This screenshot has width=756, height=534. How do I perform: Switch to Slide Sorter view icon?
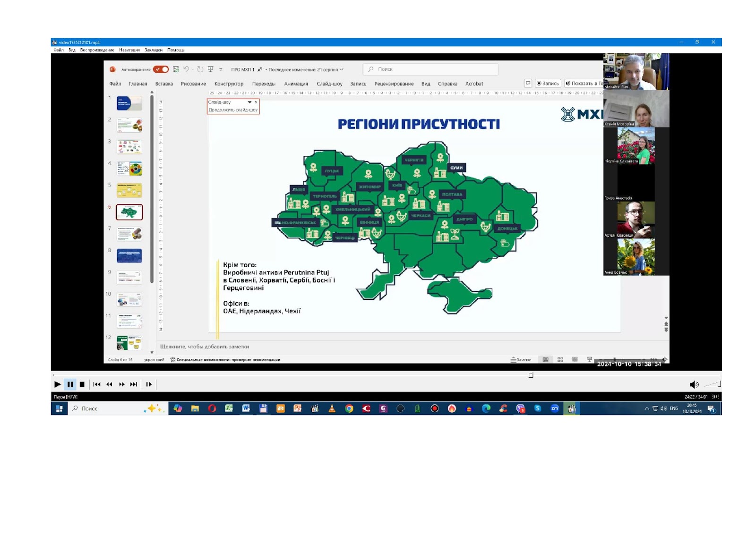tap(560, 360)
